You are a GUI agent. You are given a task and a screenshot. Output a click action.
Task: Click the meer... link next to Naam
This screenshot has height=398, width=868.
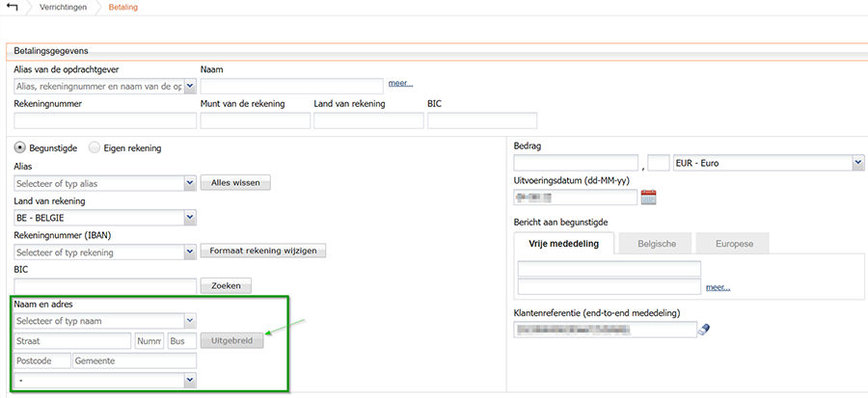pos(400,84)
